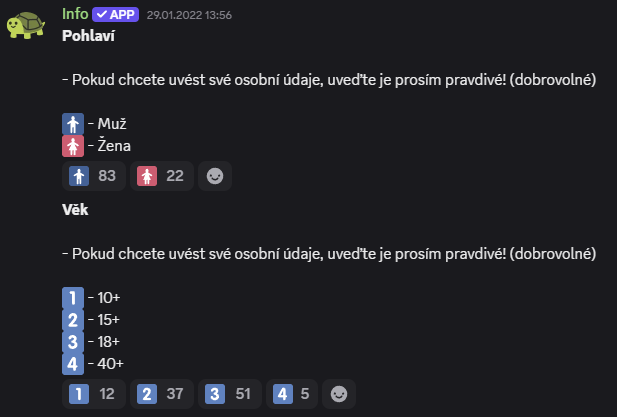Open the Info username profile
The width and height of the screenshot is (617, 417).
coord(75,14)
